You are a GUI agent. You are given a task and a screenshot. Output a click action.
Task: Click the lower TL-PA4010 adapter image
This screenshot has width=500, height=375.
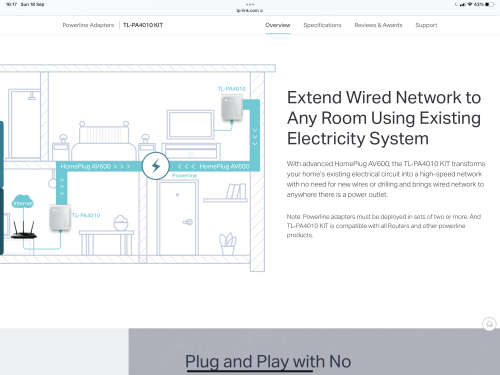pos(60,218)
